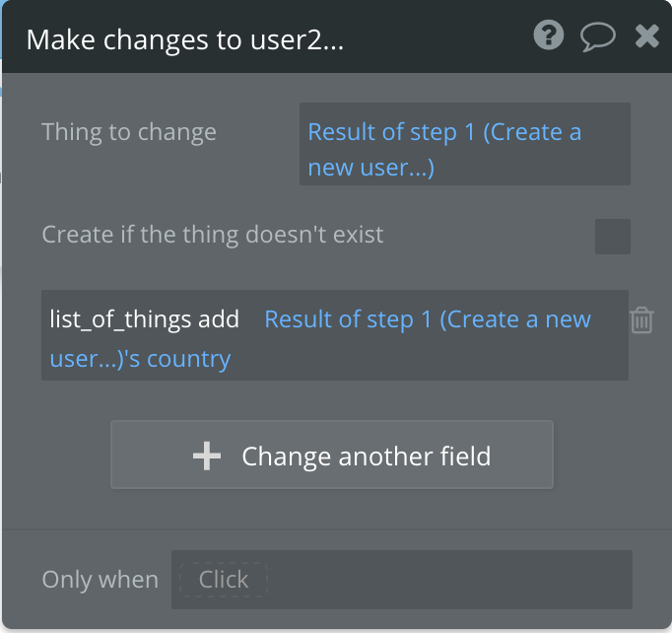672x633 pixels.
Task: Click the plus icon on Change another field
Action: tap(207, 456)
